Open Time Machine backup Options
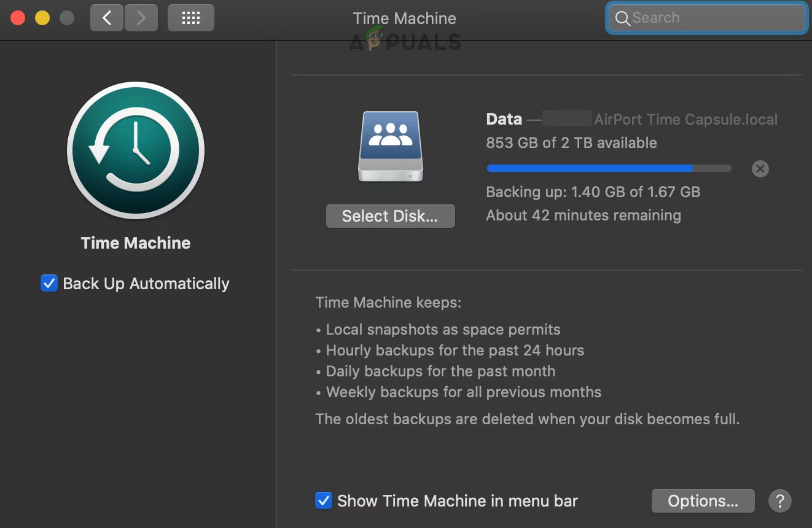This screenshot has width=812, height=528. tap(703, 500)
